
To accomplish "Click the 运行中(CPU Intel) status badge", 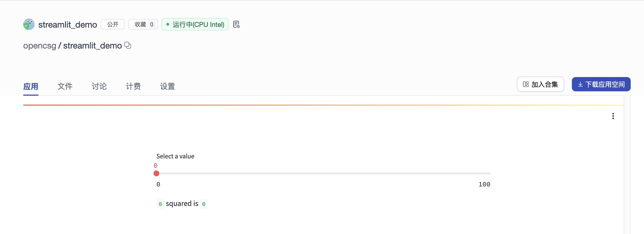I will tap(195, 24).
